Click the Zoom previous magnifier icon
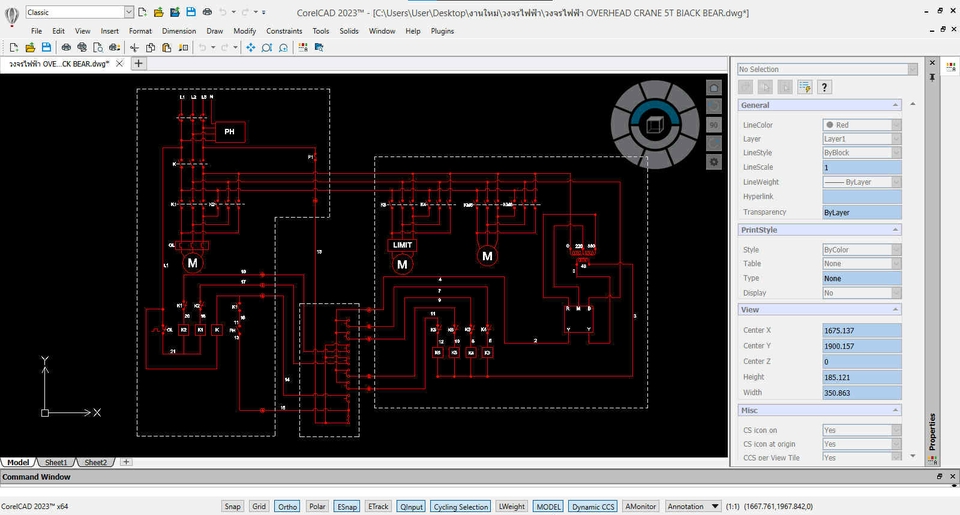The image size is (960, 515). [x=283, y=47]
